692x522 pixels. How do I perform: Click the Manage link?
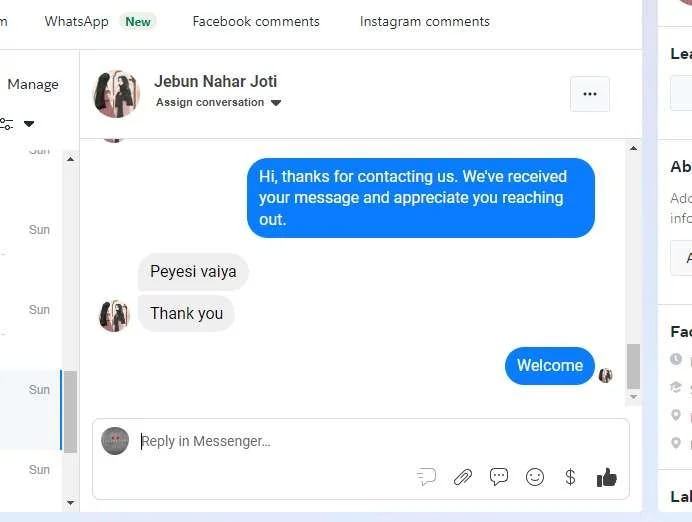pyautogui.click(x=33, y=84)
